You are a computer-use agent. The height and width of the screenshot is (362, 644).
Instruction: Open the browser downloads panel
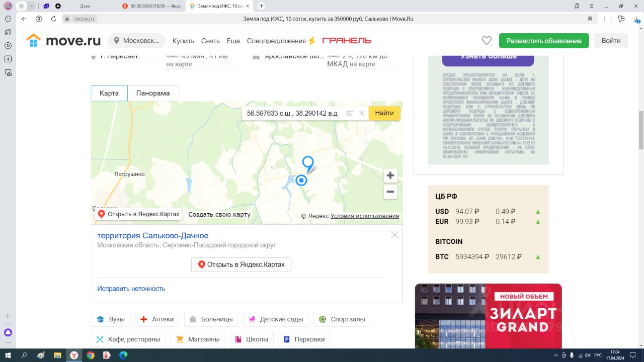click(636, 19)
